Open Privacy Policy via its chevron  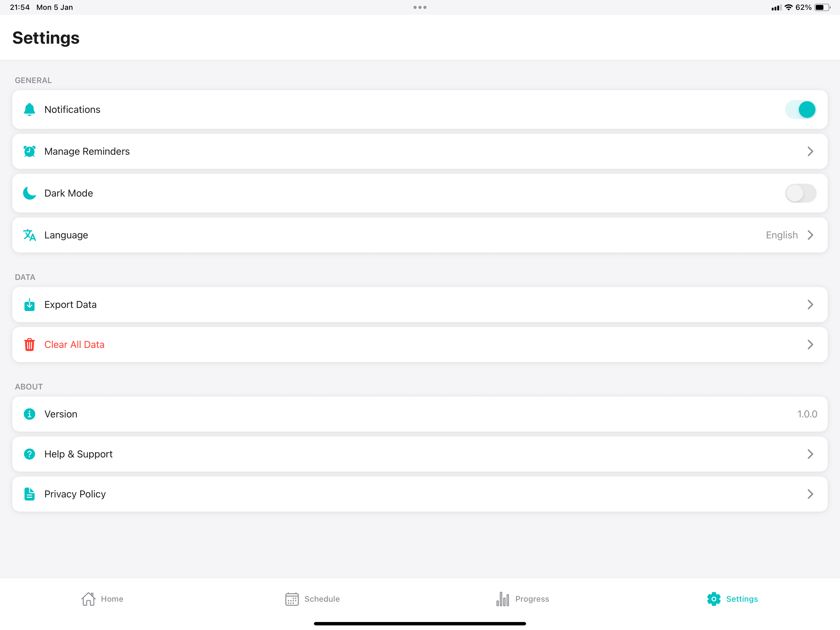(810, 494)
